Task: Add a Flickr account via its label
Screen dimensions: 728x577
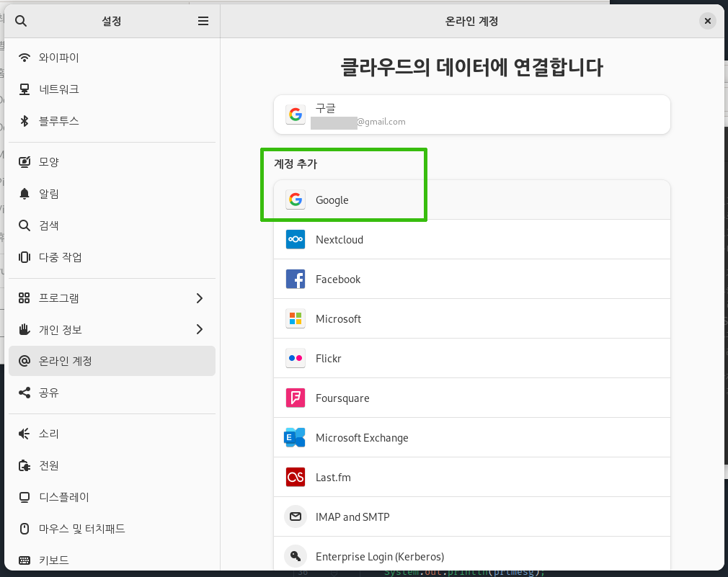Action: click(328, 359)
